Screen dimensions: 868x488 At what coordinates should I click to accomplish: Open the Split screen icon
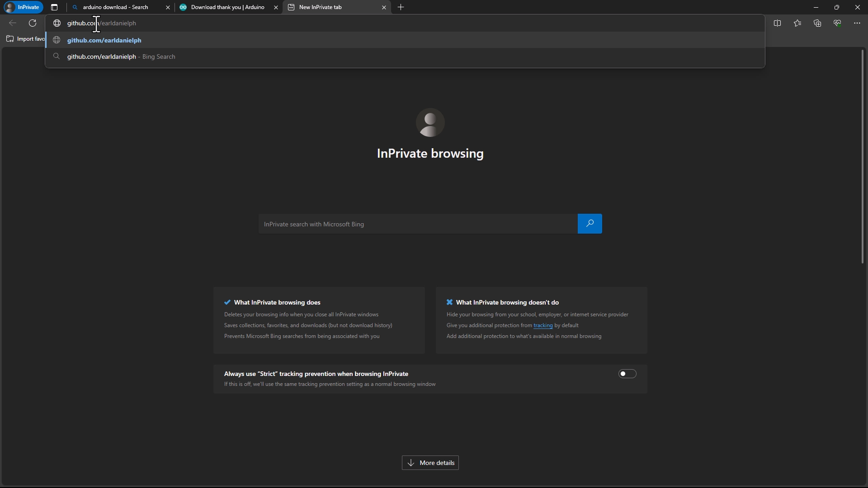click(x=777, y=23)
